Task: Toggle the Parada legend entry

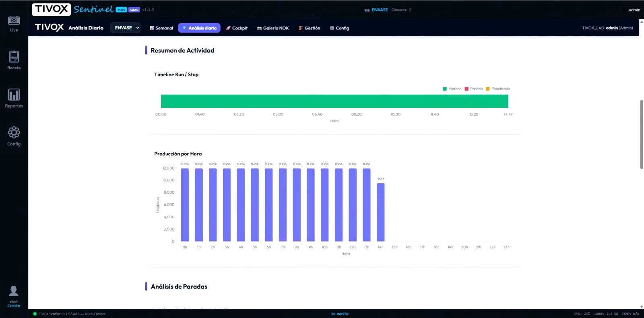Action: coord(474,89)
